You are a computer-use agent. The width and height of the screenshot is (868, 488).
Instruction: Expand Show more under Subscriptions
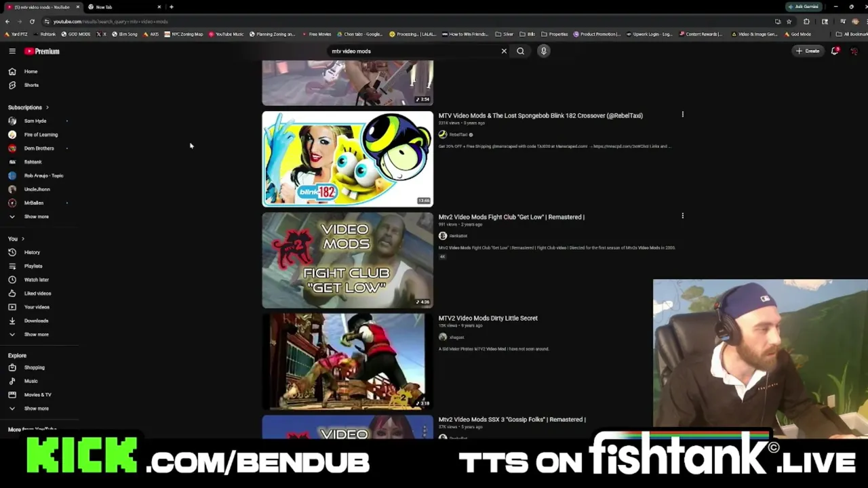[28, 216]
